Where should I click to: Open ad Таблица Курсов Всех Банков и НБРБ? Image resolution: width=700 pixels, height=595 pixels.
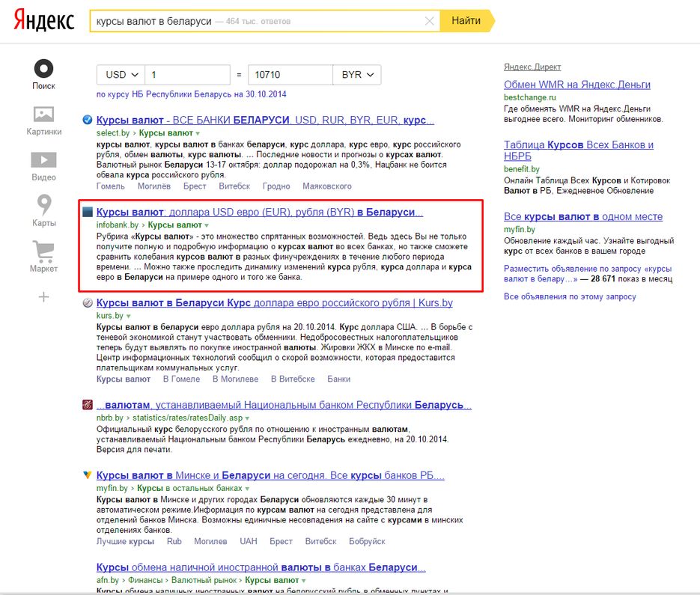[x=579, y=150]
